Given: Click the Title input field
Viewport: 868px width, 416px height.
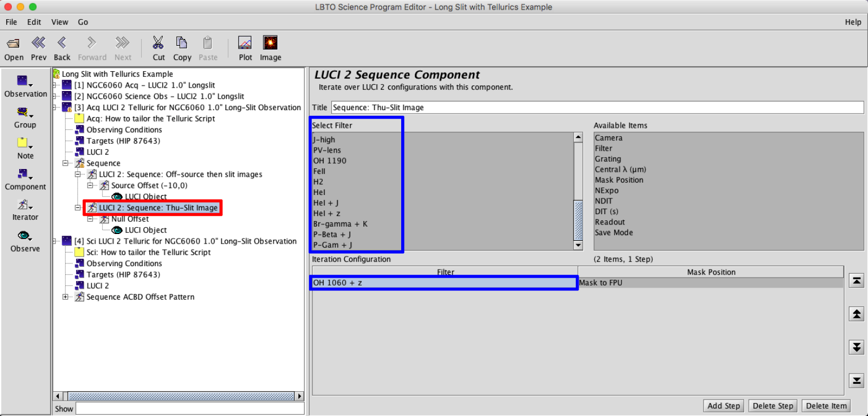Looking at the screenshot, I should point(597,107).
